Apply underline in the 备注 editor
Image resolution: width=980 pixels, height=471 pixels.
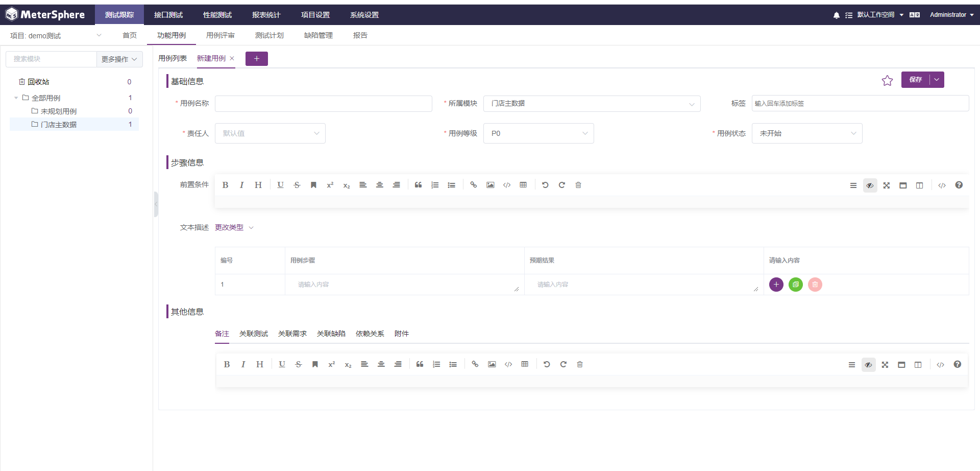[x=282, y=364]
